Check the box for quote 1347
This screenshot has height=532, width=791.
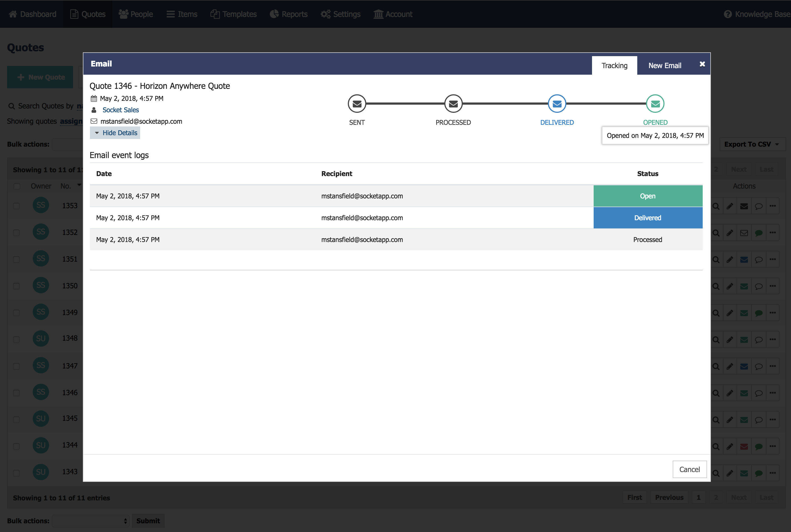pyautogui.click(x=16, y=366)
